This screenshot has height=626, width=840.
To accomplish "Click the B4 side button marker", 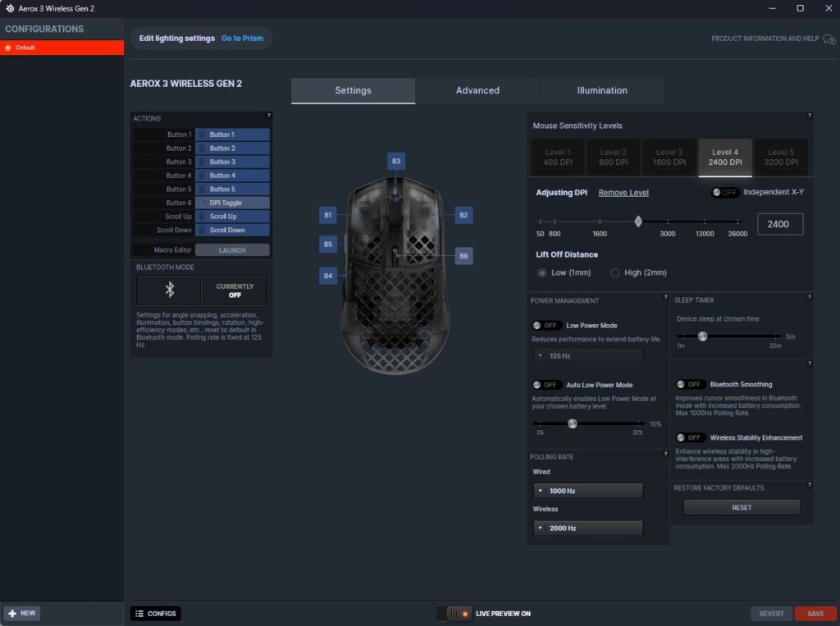I will point(328,276).
